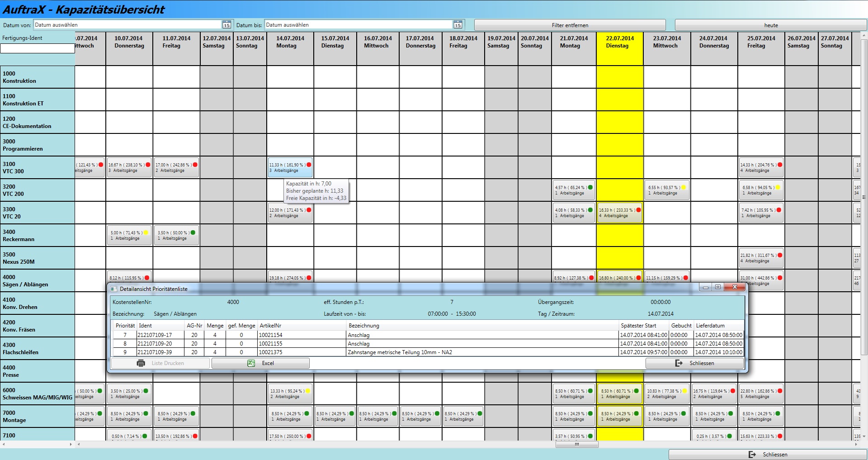The height and width of the screenshot is (460, 868).
Task: Focus the 'Datum von' date field
Action: click(x=128, y=25)
